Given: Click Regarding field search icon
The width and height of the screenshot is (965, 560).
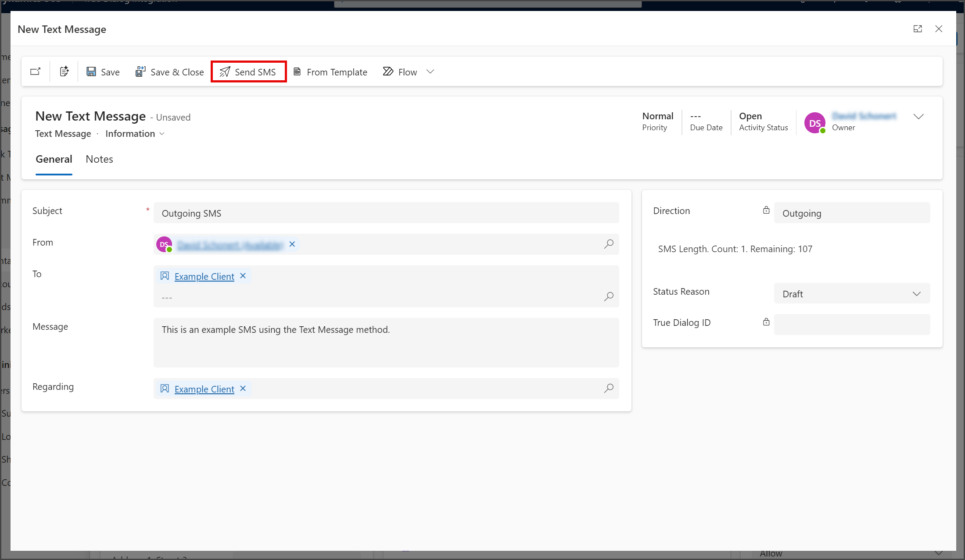Looking at the screenshot, I should click(609, 389).
